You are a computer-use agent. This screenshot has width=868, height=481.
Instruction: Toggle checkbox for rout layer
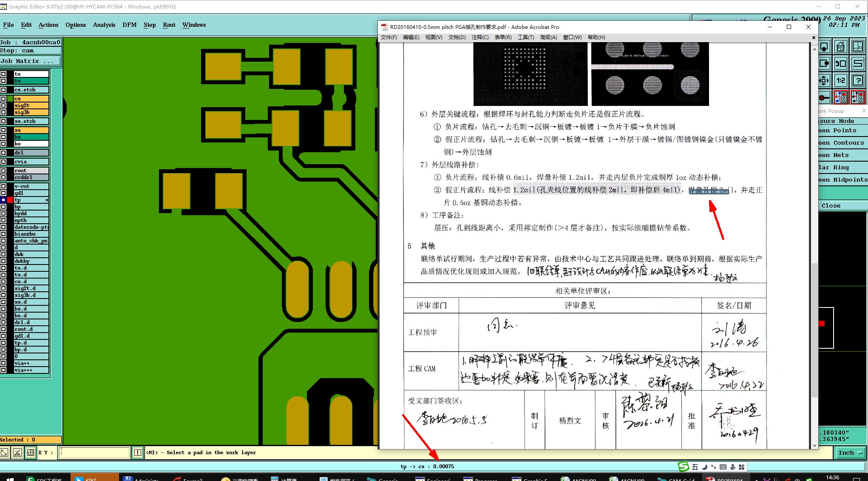pyautogui.click(x=3, y=171)
